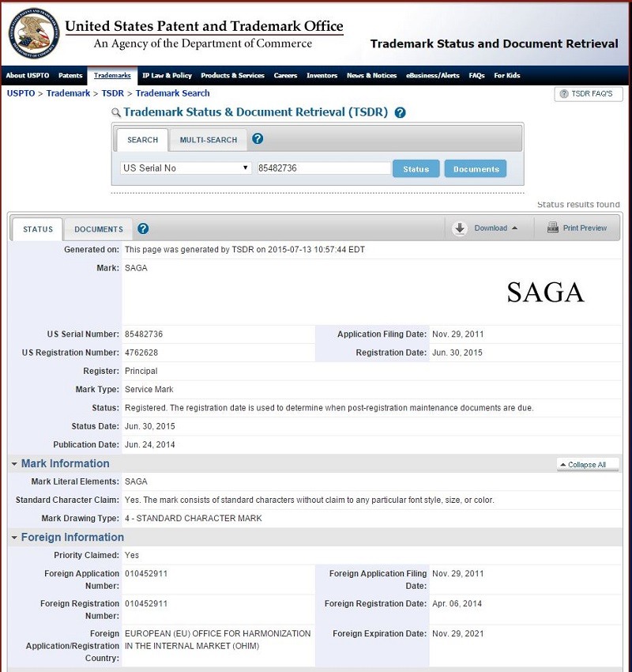The height and width of the screenshot is (672, 632).
Task: Open the Trademarks menu
Action: (112, 75)
